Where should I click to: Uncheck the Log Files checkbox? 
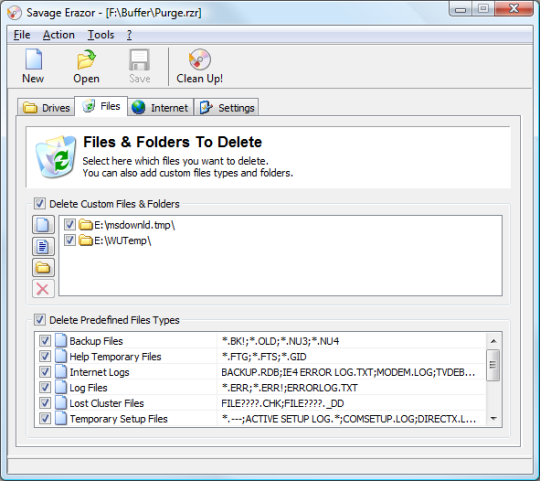pos(45,387)
